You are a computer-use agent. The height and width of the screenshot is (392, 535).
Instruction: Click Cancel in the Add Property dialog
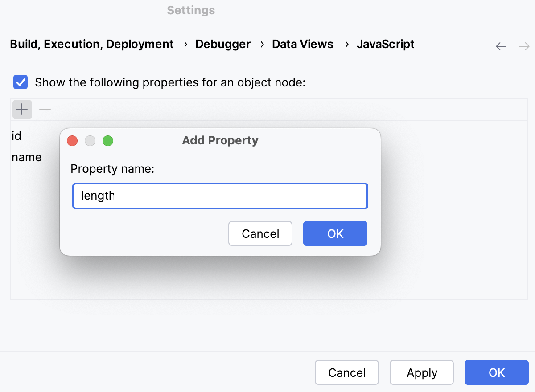(260, 233)
